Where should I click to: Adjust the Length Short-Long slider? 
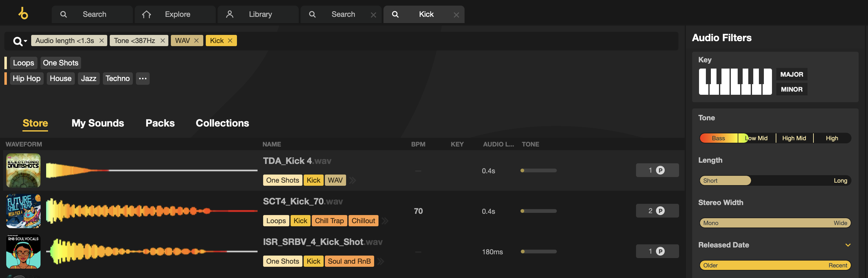(x=775, y=181)
